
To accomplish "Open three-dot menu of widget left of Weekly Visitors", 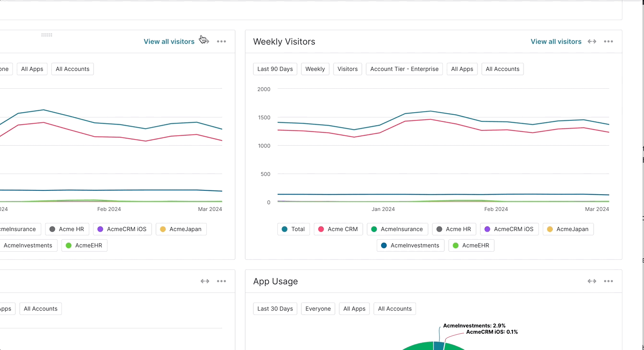I will [x=221, y=42].
